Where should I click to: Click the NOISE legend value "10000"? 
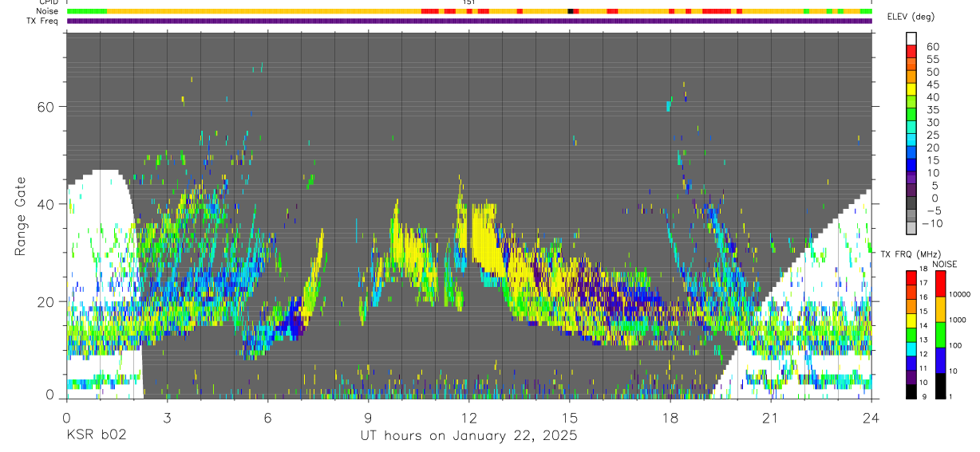[x=960, y=295]
